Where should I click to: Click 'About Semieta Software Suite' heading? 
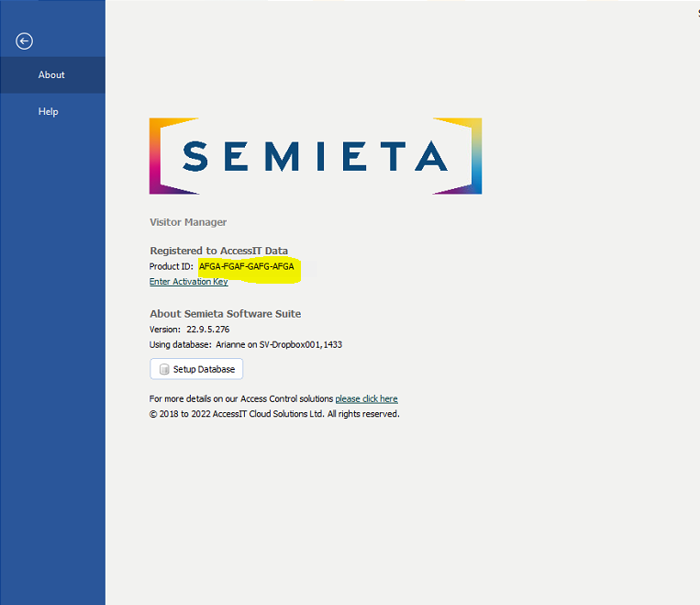(x=226, y=314)
